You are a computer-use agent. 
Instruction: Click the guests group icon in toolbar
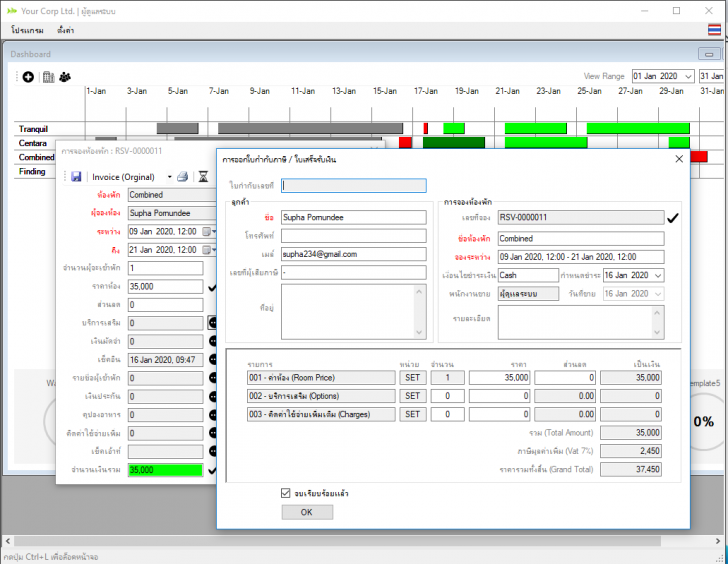(65, 76)
